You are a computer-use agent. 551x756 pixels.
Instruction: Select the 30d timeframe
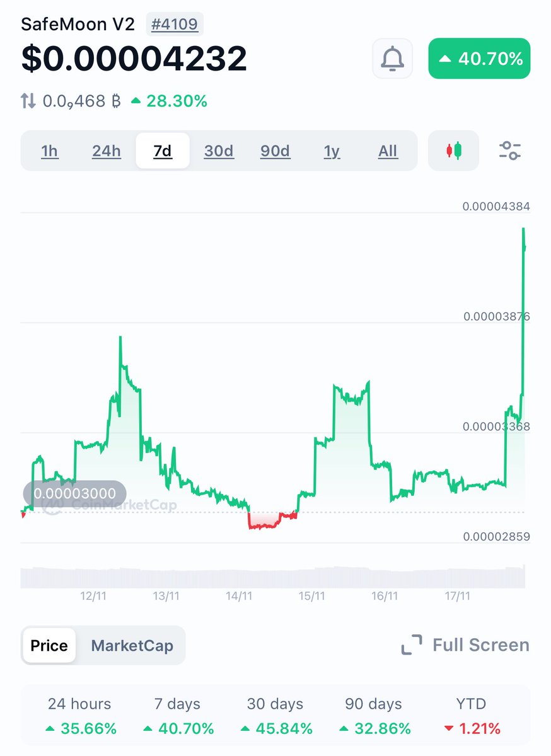pyautogui.click(x=219, y=151)
